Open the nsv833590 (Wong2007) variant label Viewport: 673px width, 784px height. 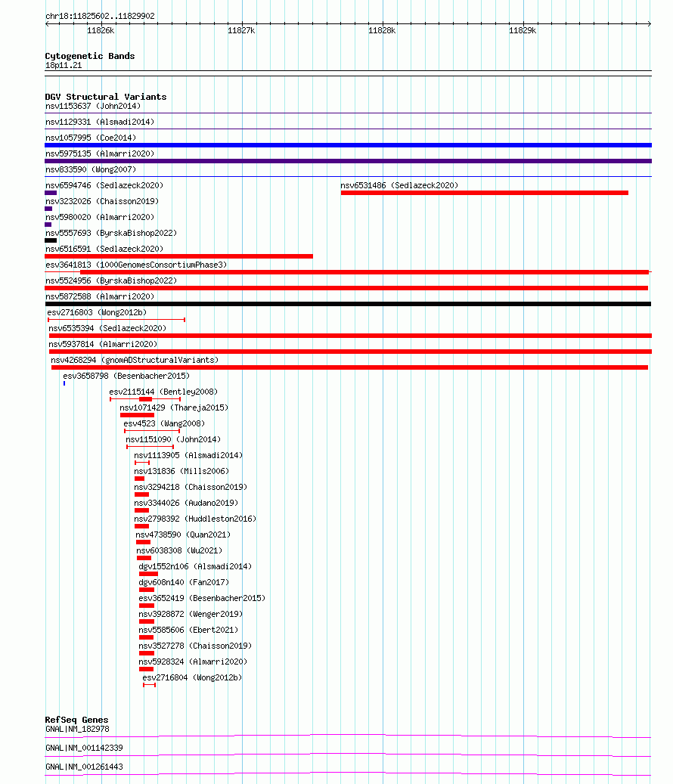click(91, 169)
